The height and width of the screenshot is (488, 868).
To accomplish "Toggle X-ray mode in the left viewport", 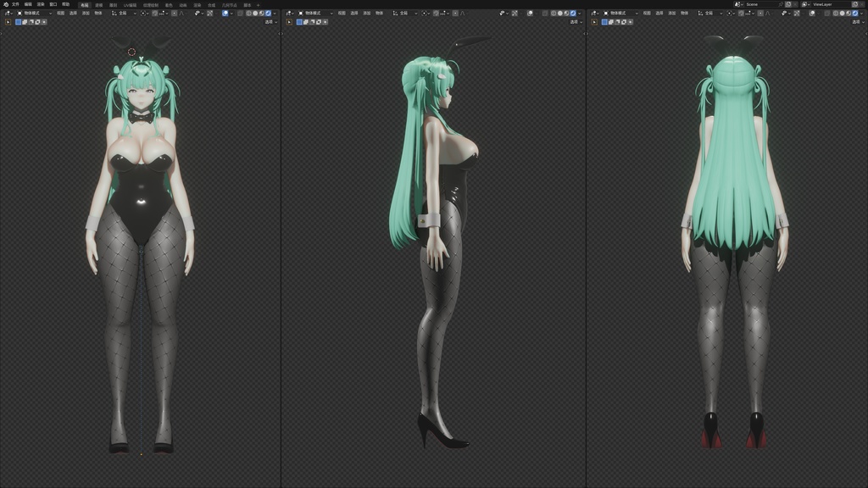I will click(239, 14).
